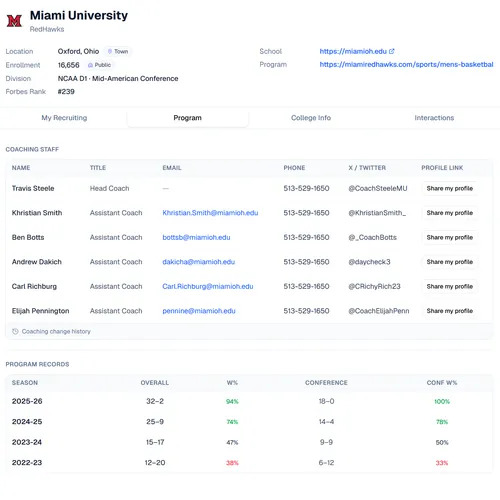Click the Oxford, Ohio location text
Viewport: 500px width, 500px height.
coord(78,51)
